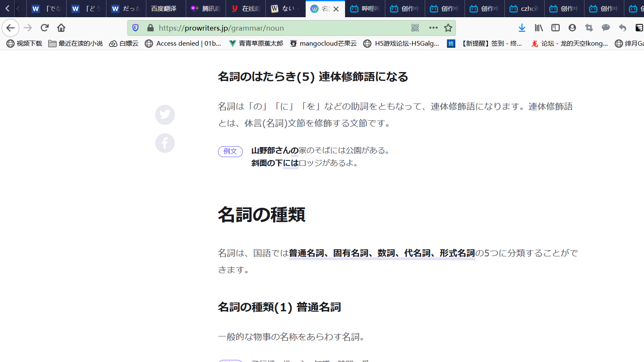Close the active prowriters tab

(336, 9)
